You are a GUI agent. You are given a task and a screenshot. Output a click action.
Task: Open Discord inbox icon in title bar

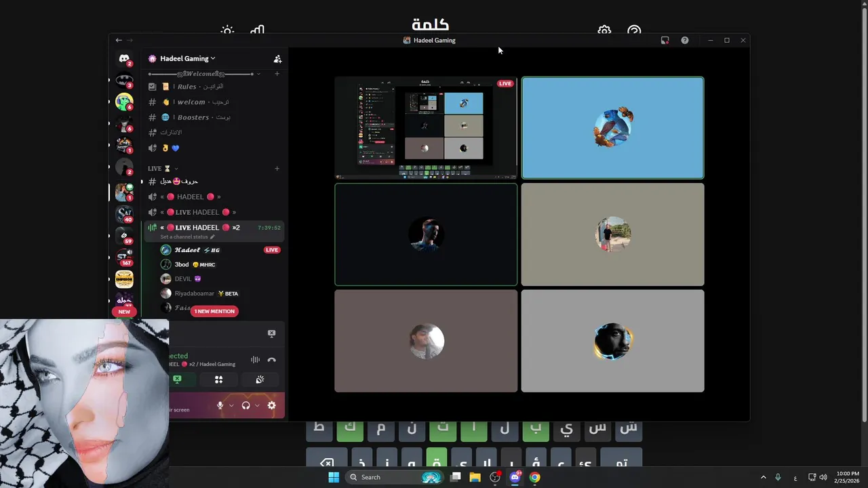click(x=665, y=40)
